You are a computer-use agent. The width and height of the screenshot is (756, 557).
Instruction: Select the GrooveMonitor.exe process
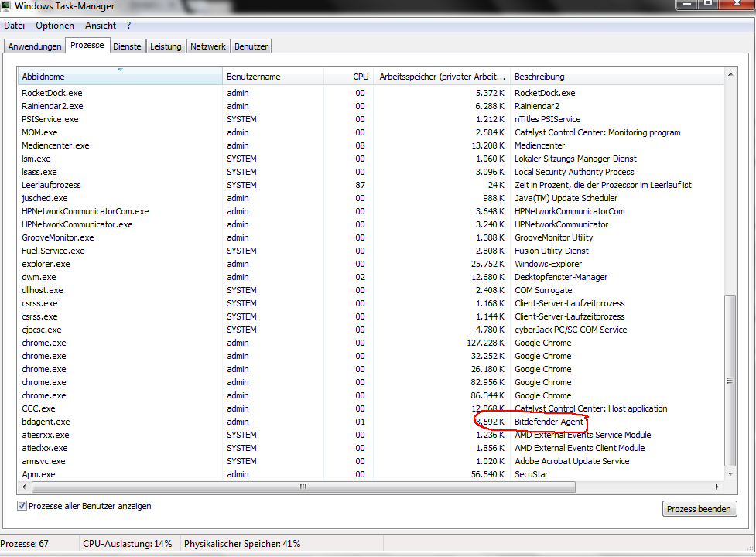pyautogui.click(x=371, y=237)
